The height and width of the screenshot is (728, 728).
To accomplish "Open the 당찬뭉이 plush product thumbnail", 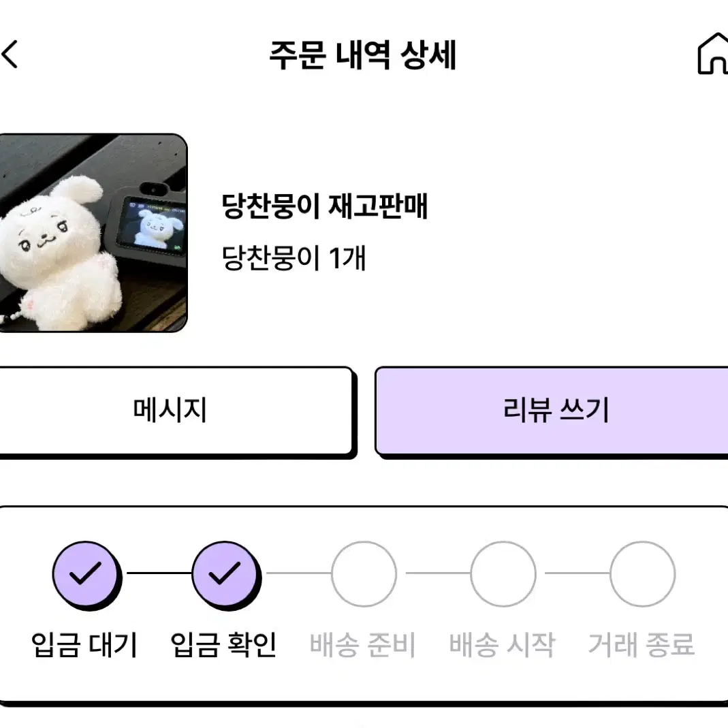I will (93, 233).
